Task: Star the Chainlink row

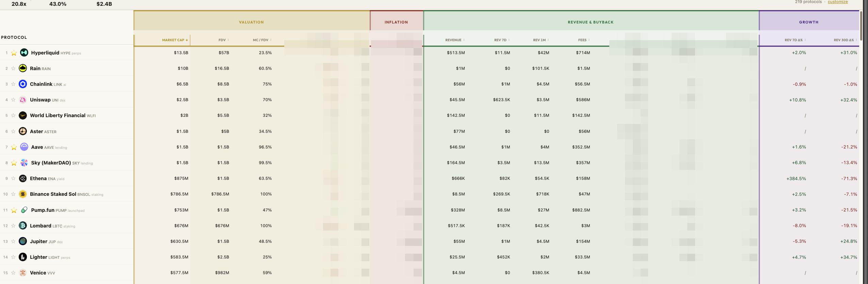Action: click(13, 84)
